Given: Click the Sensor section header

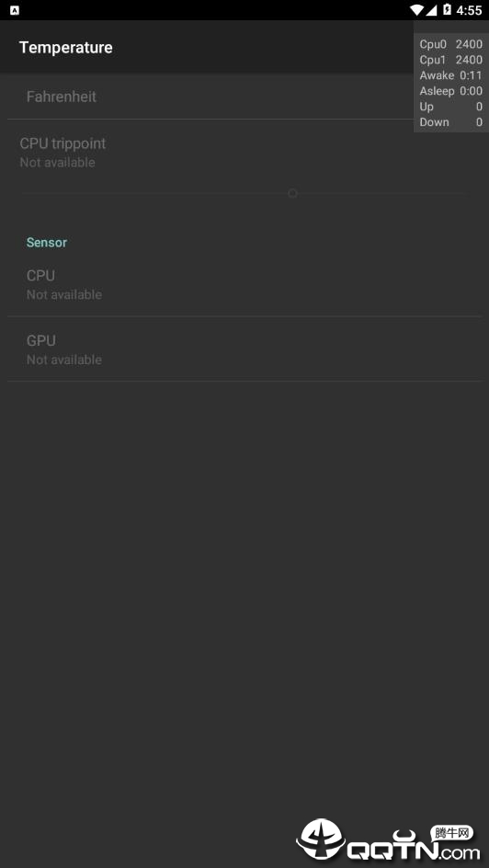Looking at the screenshot, I should 47,242.
